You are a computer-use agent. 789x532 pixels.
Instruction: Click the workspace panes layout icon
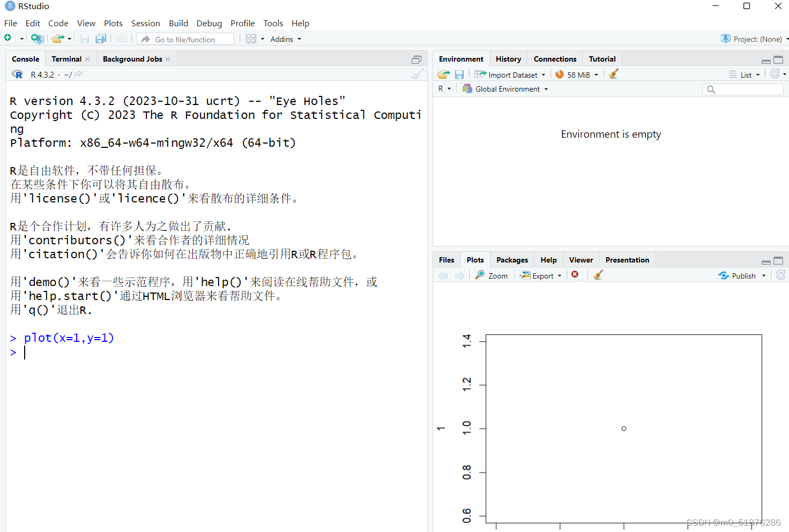coord(251,39)
